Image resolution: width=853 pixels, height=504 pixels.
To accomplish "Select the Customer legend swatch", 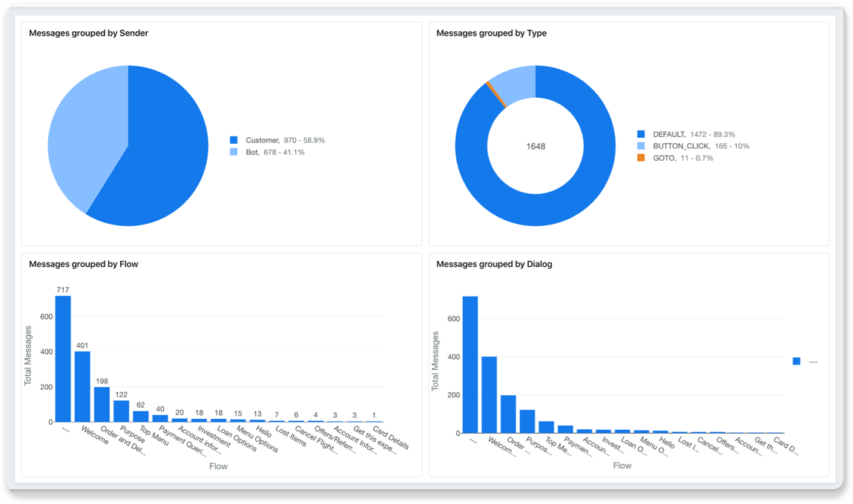I will (x=234, y=139).
